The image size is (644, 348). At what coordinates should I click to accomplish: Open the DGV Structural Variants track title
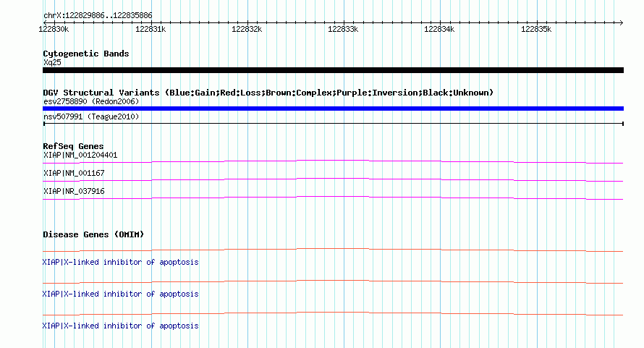[x=268, y=93]
